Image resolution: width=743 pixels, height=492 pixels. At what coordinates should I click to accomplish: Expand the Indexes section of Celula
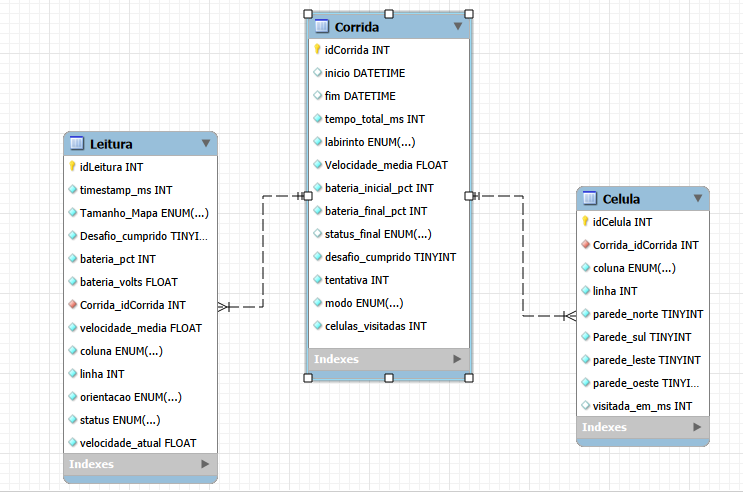coord(697,427)
